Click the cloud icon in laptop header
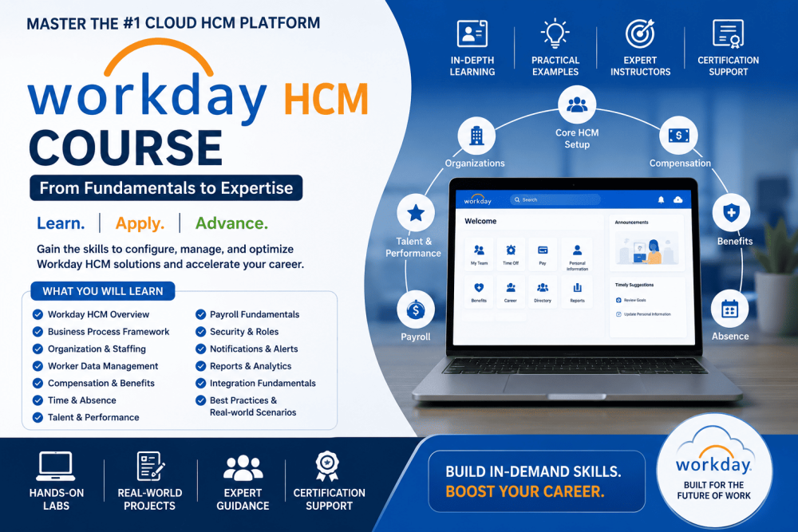 click(678, 200)
